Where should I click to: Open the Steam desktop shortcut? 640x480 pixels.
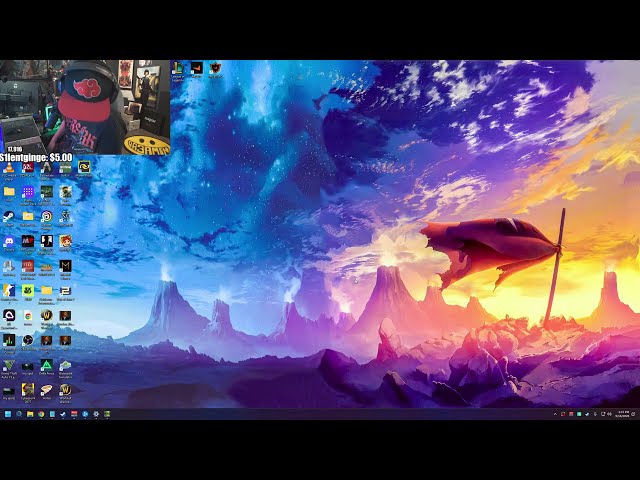tap(9, 217)
